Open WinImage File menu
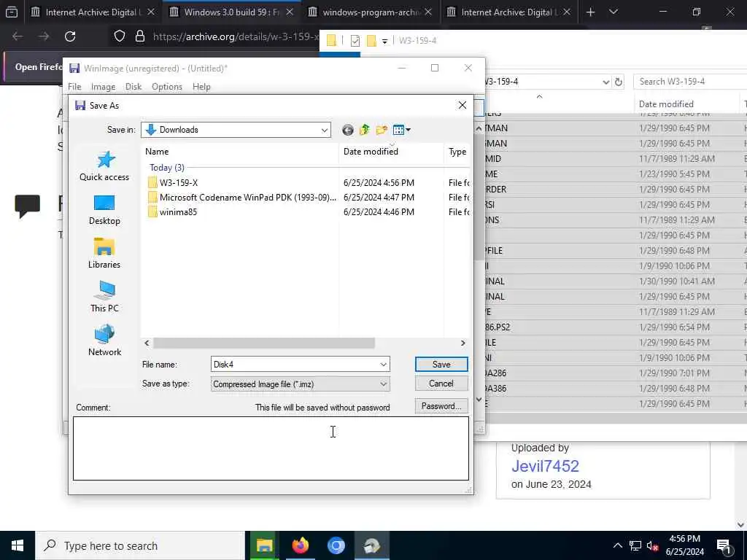 (x=74, y=87)
